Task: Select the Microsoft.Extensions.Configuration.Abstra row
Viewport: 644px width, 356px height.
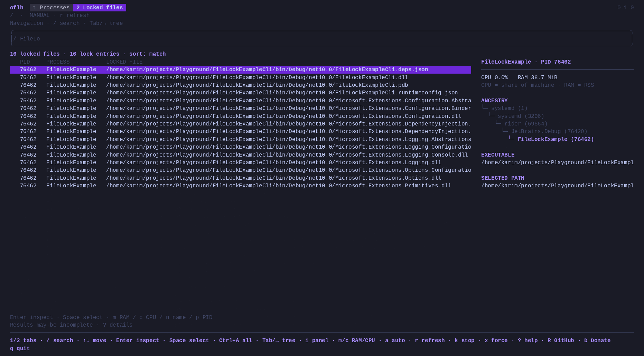Action: [x=241, y=101]
